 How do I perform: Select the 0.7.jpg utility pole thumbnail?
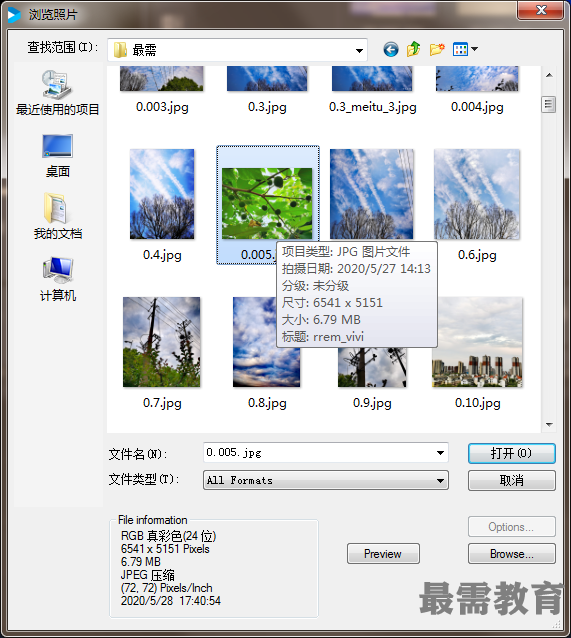(x=162, y=342)
